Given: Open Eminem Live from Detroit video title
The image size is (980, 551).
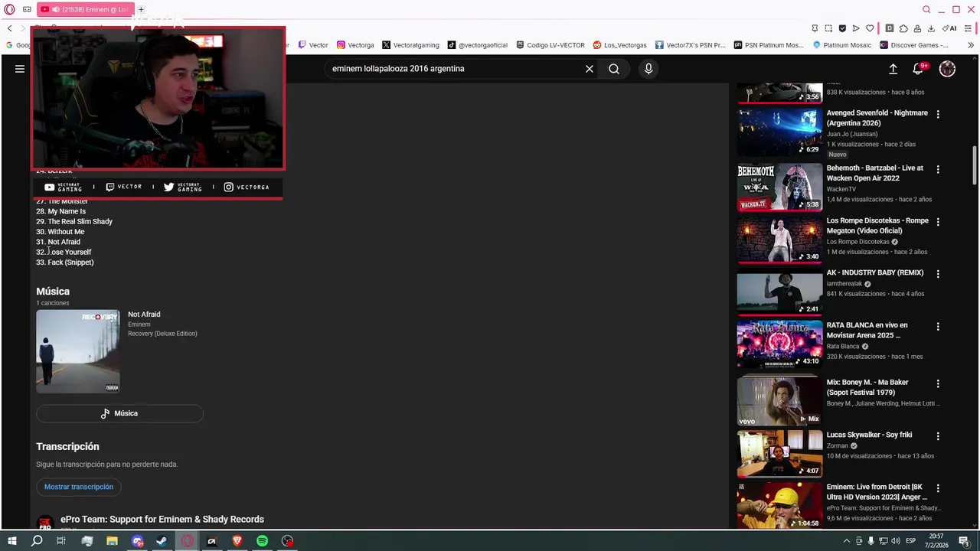Looking at the screenshot, I should (877, 492).
